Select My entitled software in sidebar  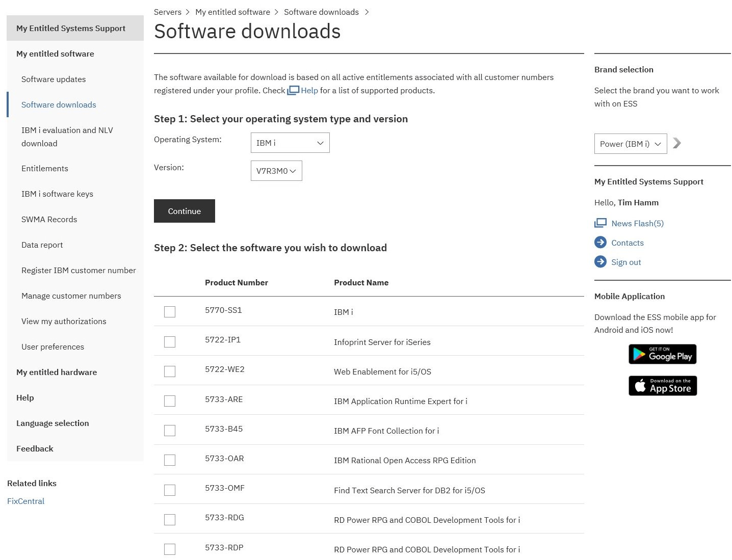[55, 54]
